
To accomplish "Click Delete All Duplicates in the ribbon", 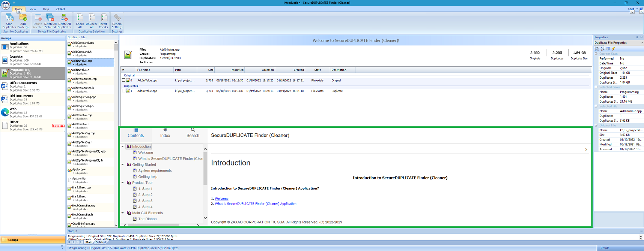I will 65,21.
